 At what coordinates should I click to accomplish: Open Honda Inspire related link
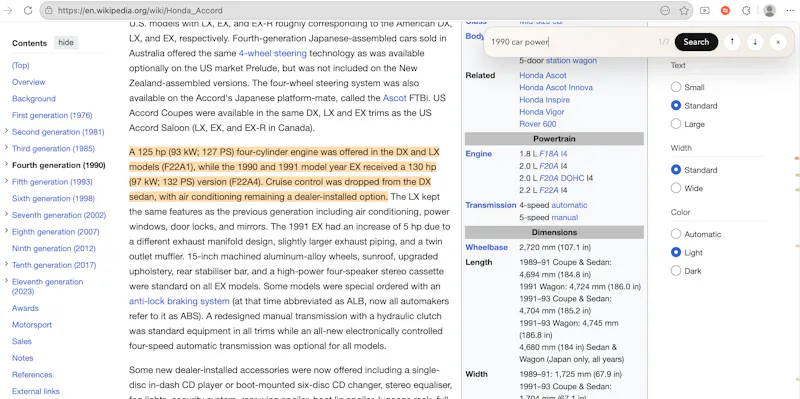[544, 99]
